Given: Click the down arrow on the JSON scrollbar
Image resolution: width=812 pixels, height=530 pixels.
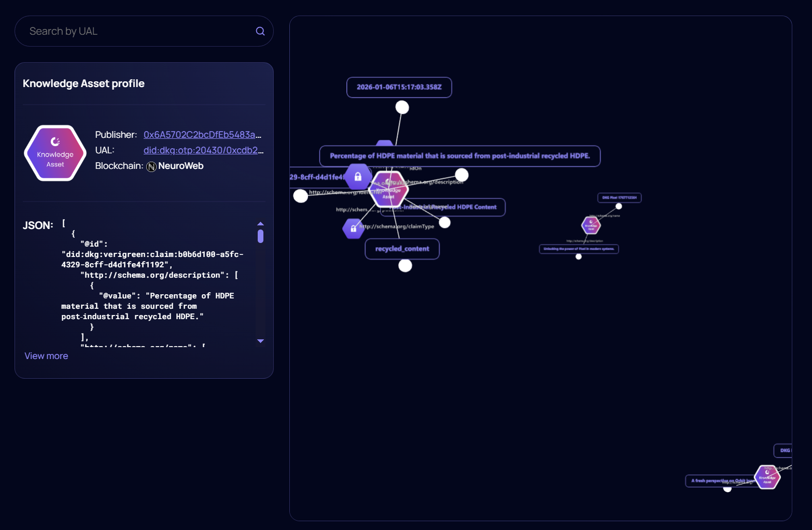Looking at the screenshot, I should point(260,341).
